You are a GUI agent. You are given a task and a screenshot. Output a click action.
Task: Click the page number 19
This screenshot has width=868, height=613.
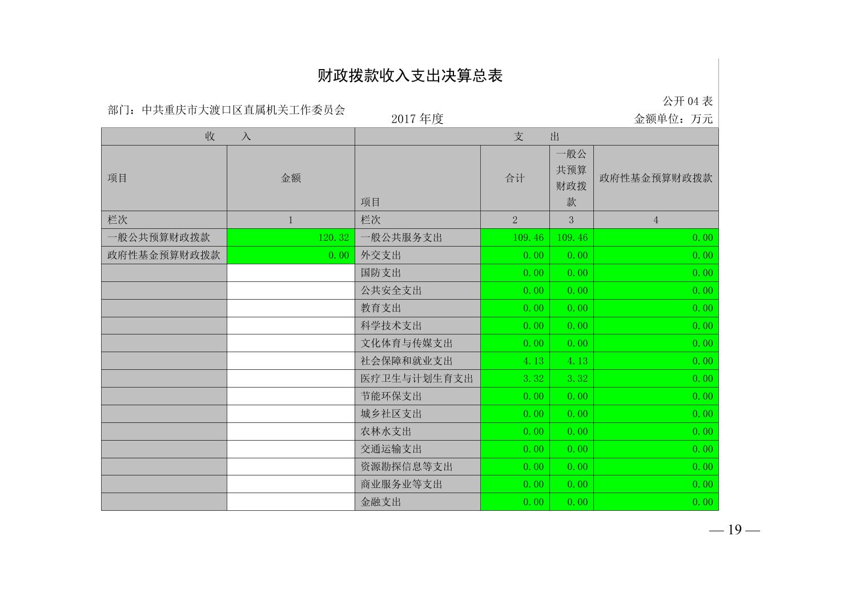734,530
